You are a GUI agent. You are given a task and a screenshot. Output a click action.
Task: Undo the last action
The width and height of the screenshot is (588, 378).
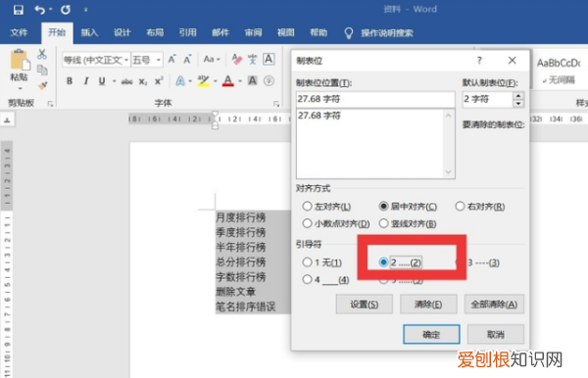click(x=40, y=10)
